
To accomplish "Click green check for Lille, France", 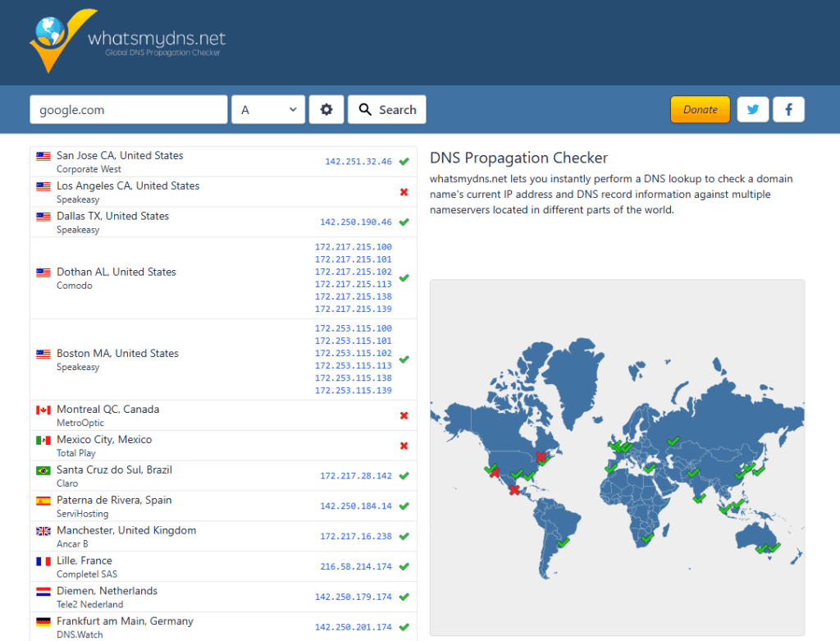I will tap(404, 566).
